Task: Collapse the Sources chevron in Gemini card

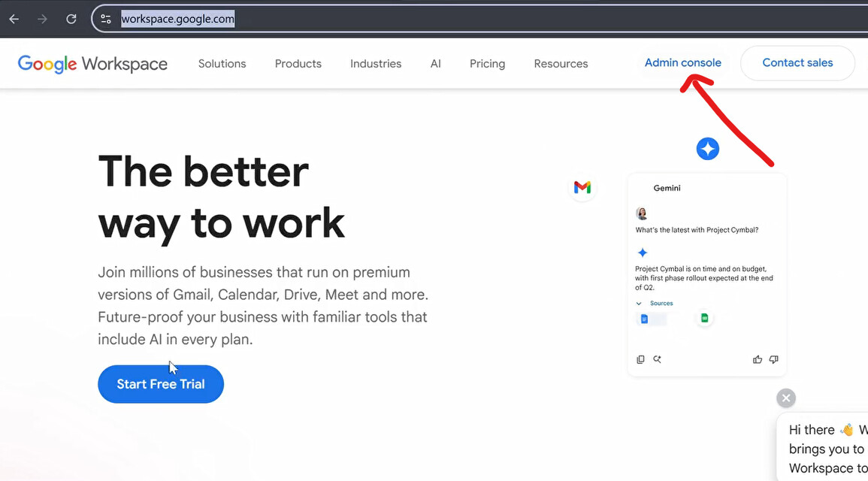Action: tap(639, 304)
